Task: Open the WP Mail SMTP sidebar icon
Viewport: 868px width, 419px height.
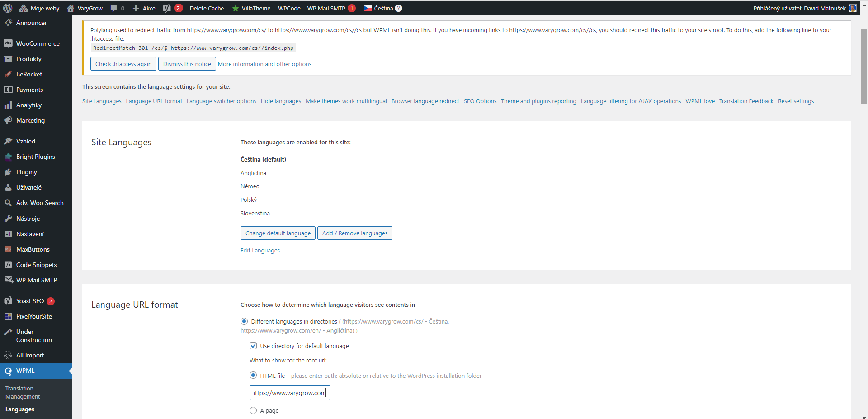Action: (8, 280)
